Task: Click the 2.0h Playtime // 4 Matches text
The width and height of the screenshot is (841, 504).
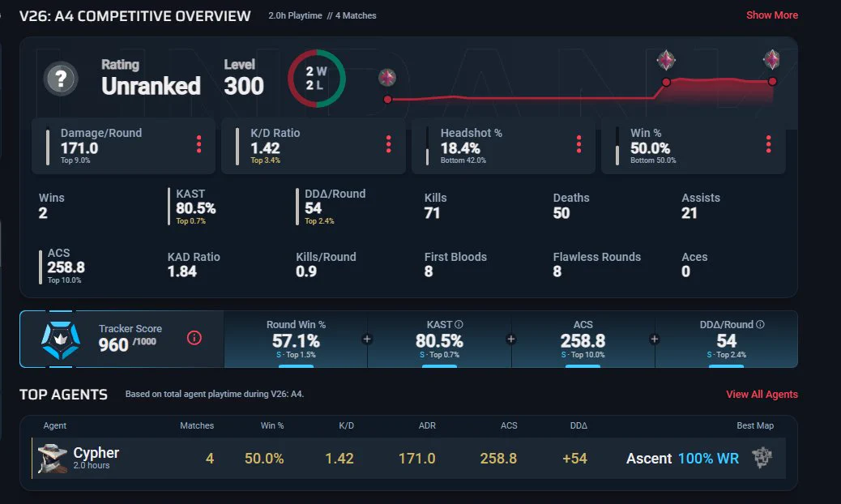Action: (x=322, y=15)
